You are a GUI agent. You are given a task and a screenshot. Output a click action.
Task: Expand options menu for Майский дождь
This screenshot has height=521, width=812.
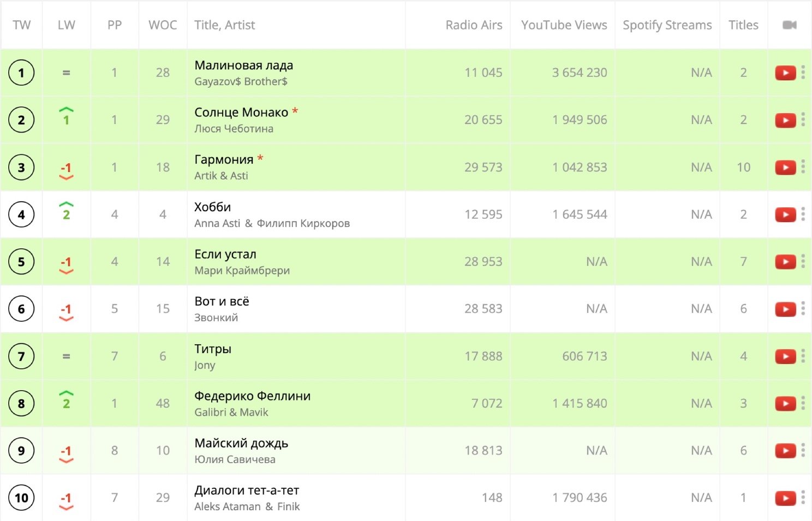coord(803,451)
